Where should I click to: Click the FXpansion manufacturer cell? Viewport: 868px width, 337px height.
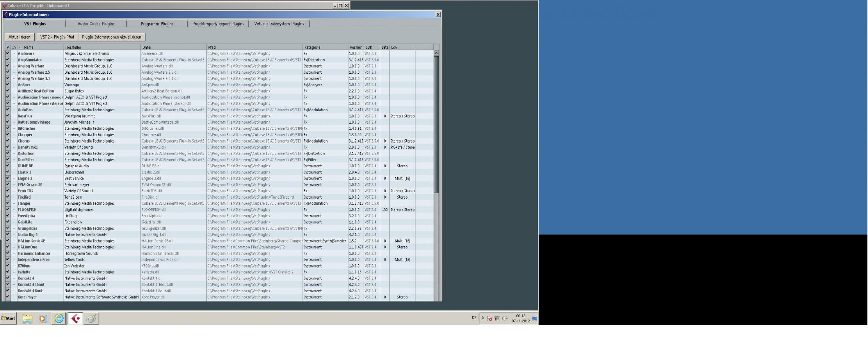(x=73, y=222)
